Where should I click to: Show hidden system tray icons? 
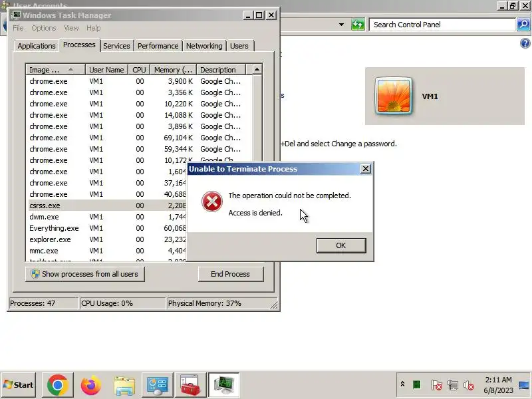(402, 384)
